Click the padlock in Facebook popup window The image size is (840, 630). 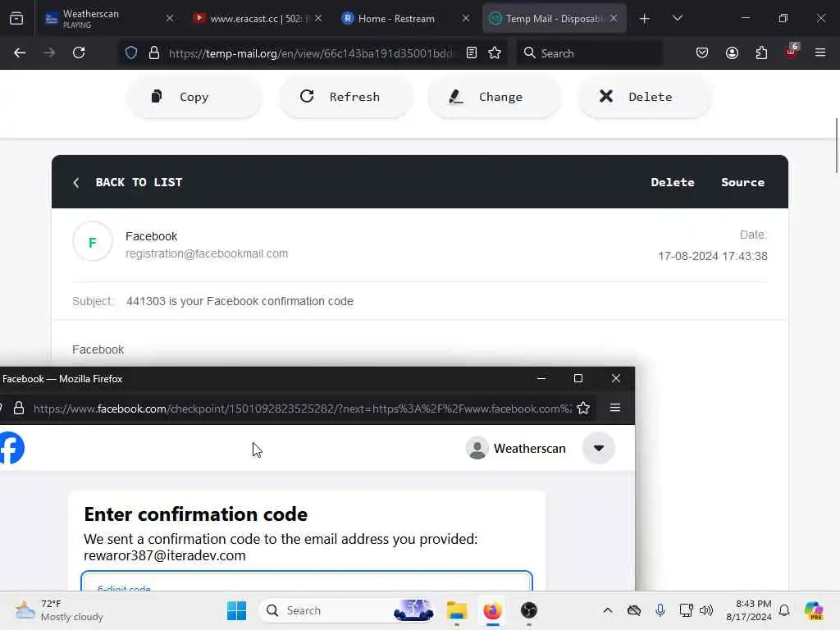[x=19, y=409]
